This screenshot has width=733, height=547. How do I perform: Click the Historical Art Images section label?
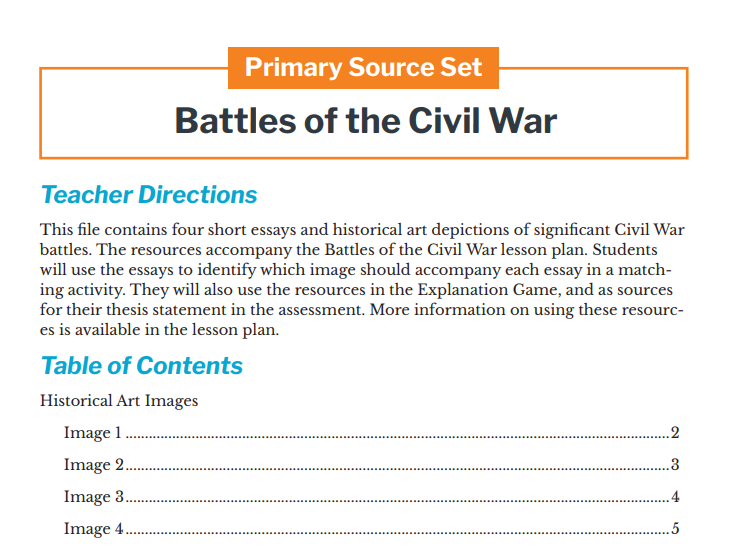coord(119,401)
